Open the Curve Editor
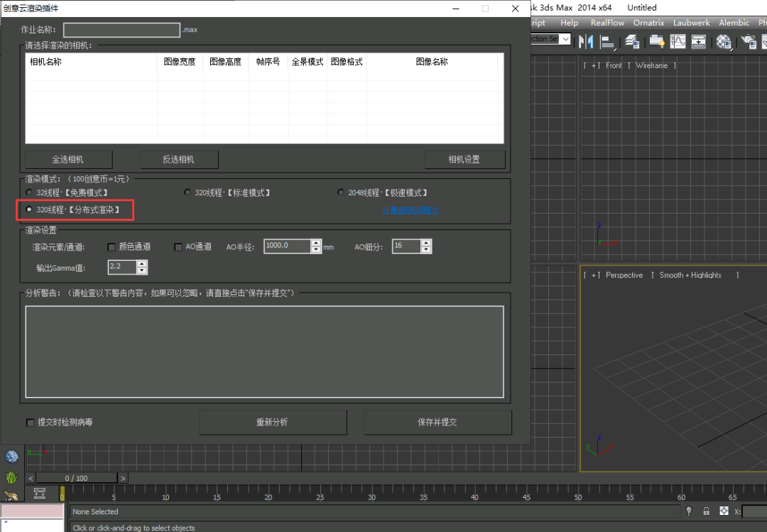This screenshot has height=532, width=767. pos(678,41)
